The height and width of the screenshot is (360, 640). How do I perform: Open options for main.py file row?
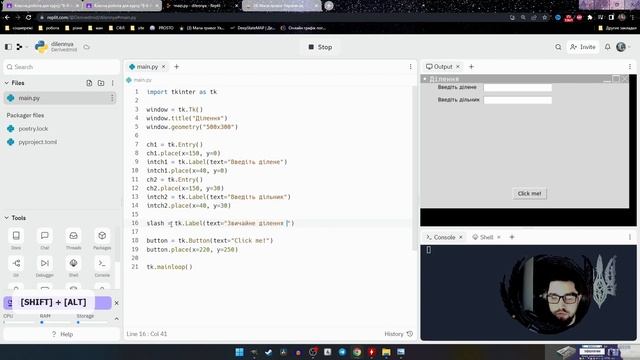[x=112, y=98]
